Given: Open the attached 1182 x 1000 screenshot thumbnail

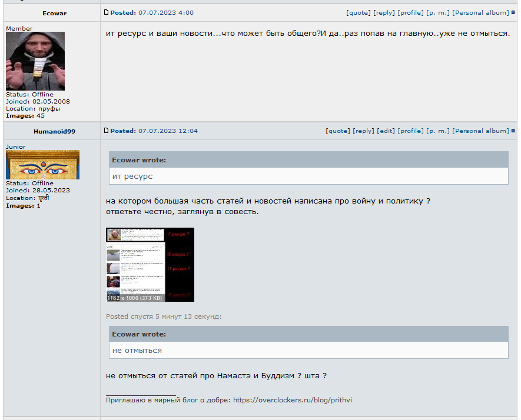Looking at the screenshot, I should tap(150, 265).
